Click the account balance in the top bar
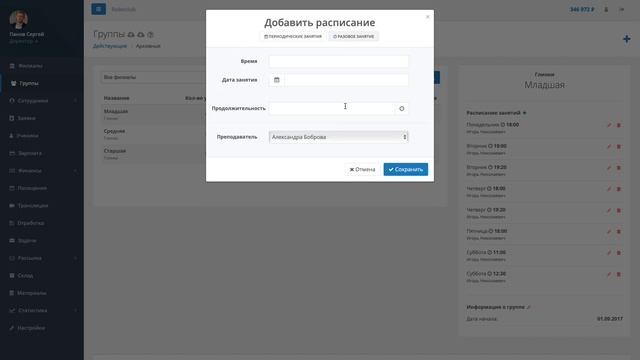The height and width of the screenshot is (360, 640). click(x=582, y=9)
